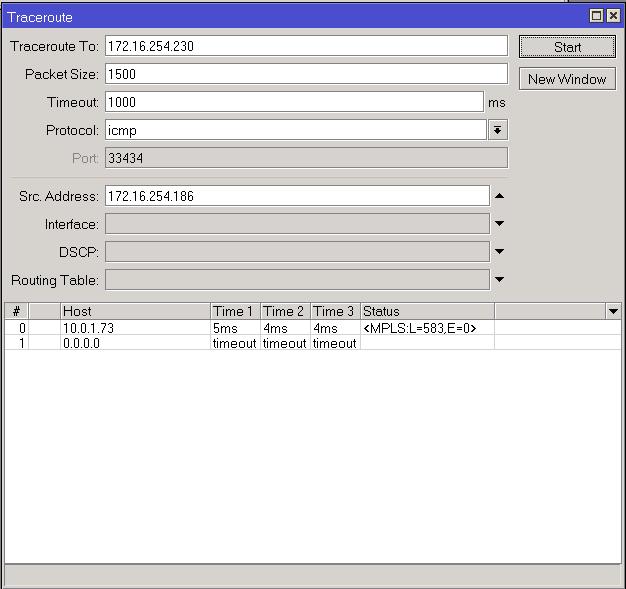The image size is (626, 589).
Task: Click the Time 1 column header
Action: 235,311
